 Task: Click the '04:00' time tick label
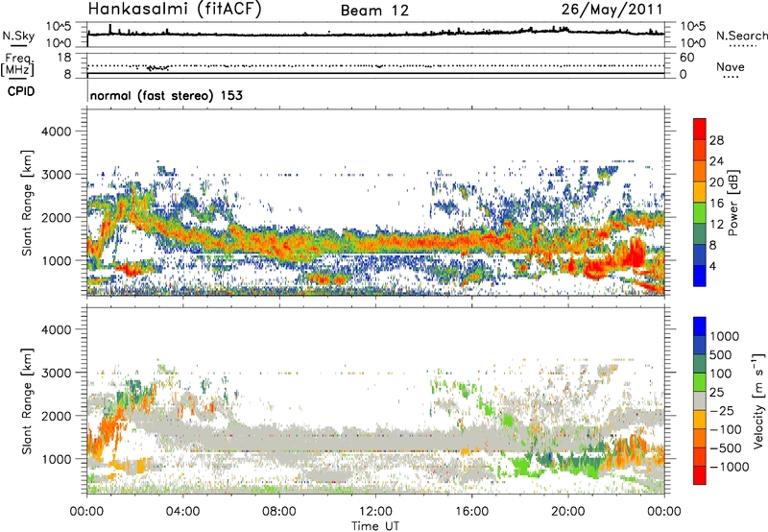coord(182,512)
